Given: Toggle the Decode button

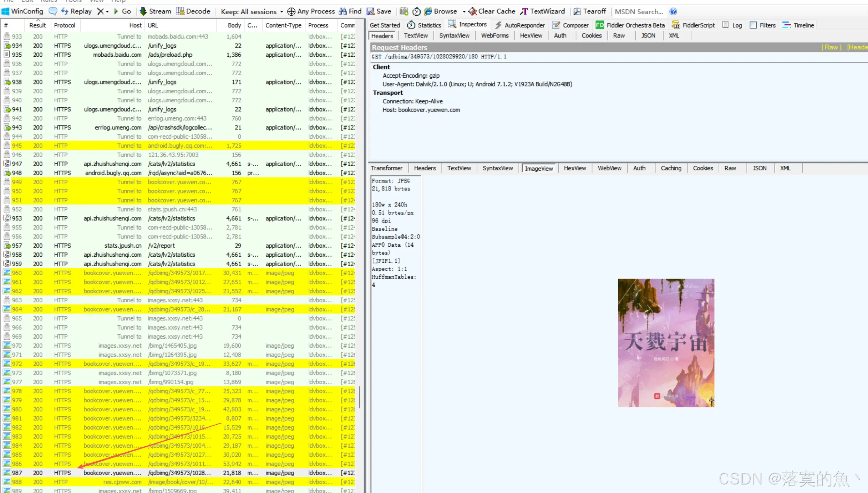Looking at the screenshot, I should [193, 11].
